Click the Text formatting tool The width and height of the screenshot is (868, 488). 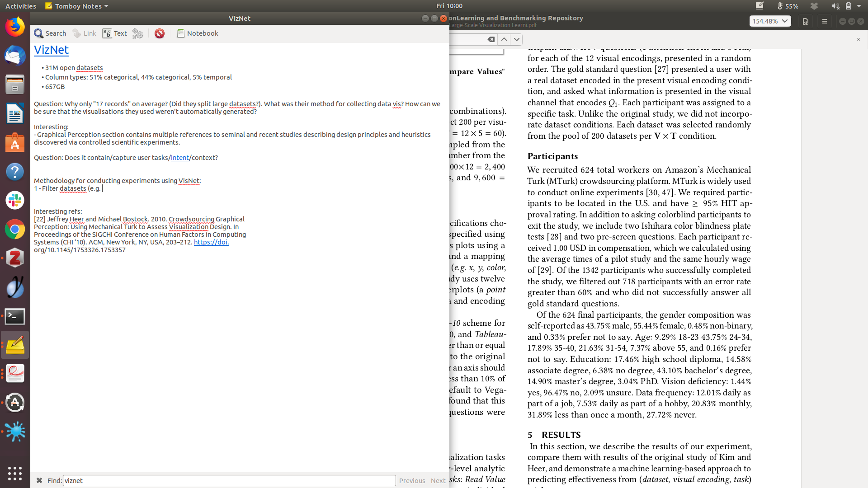[x=114, y=33]
